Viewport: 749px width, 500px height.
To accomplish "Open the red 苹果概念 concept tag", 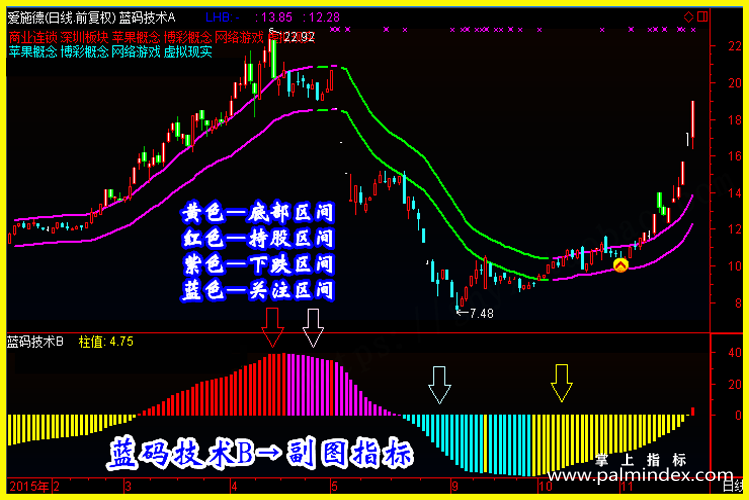I will point(136,37).
